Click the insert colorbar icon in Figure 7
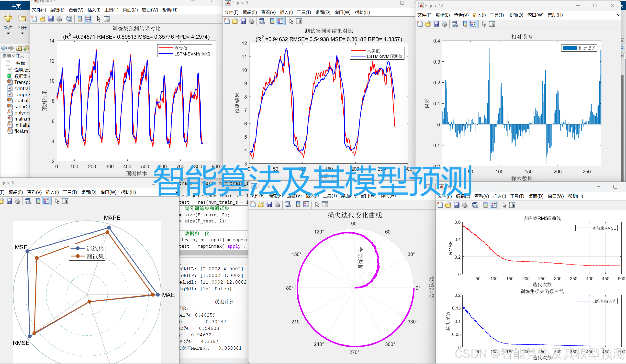The height and width of the screenshot is (364, 626). tap(79, 19)
